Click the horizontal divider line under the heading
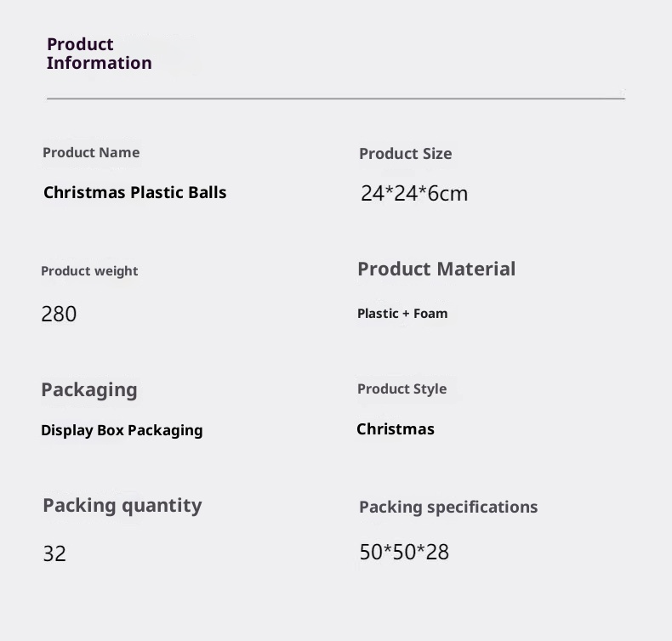This screenshot has height=641, width=672. 335,99
